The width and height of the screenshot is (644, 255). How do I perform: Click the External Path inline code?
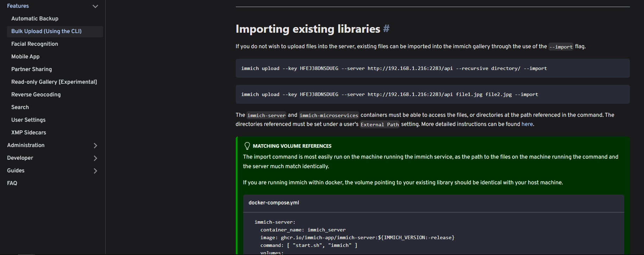(x=380, y=125)
